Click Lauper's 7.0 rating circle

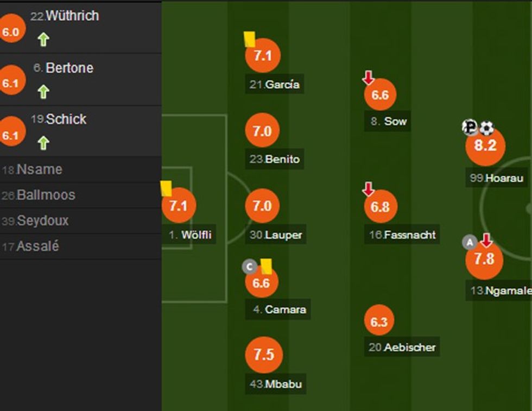(262, 206)
